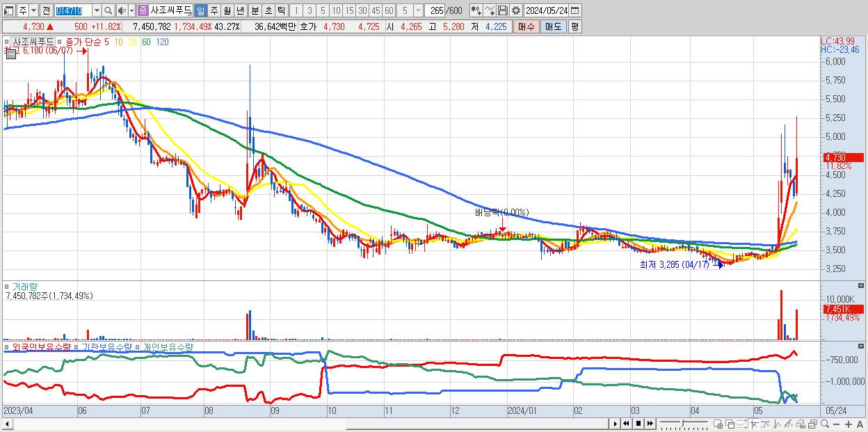868x432 pixels.
Task: Select the 년 yearly period toggle
Action: (240, 10)
